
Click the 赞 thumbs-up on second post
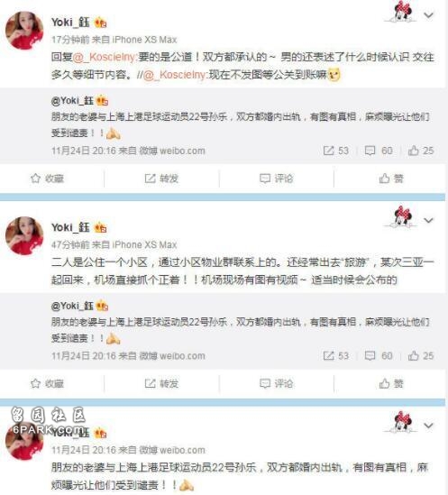coord(391,383)
